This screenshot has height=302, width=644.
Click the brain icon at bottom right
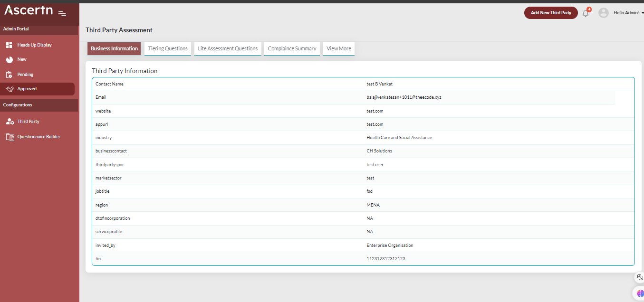point(640,293)
